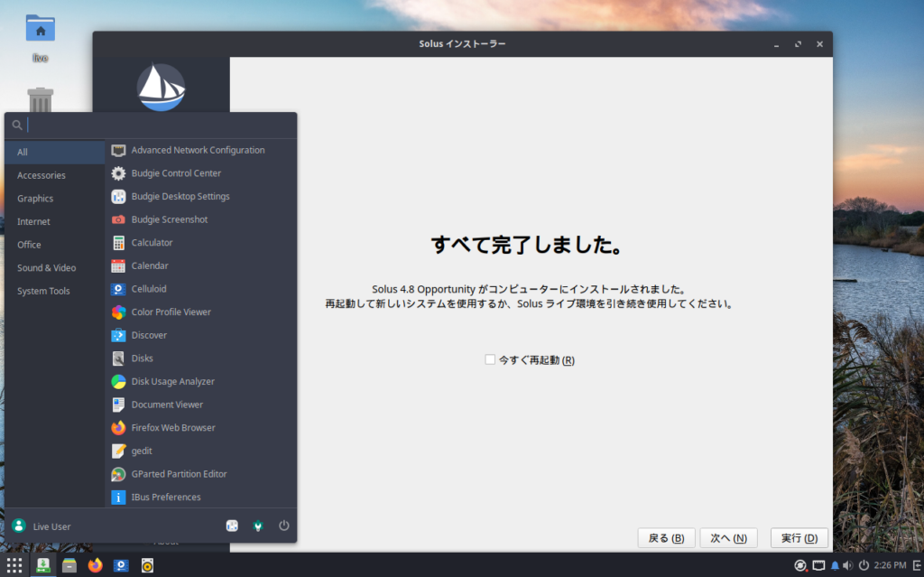Launch Disk Usage Analyzer

[x=172, y=381]
